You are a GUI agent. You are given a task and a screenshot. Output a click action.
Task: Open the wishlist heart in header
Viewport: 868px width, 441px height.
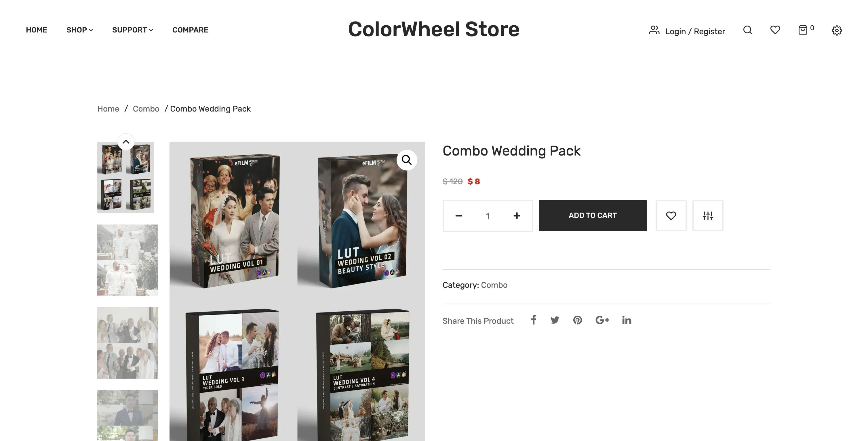tap(775, 30)
